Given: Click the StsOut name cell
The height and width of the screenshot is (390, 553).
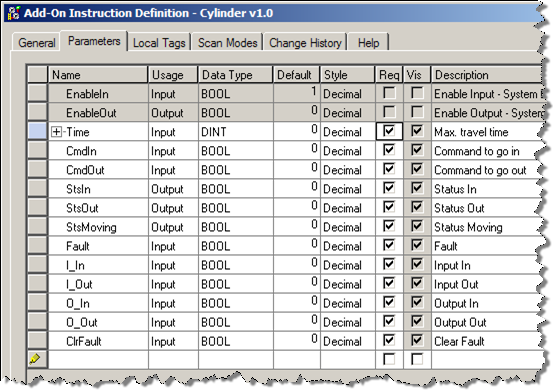Looking at the screenshot, I should pos(98,208).
